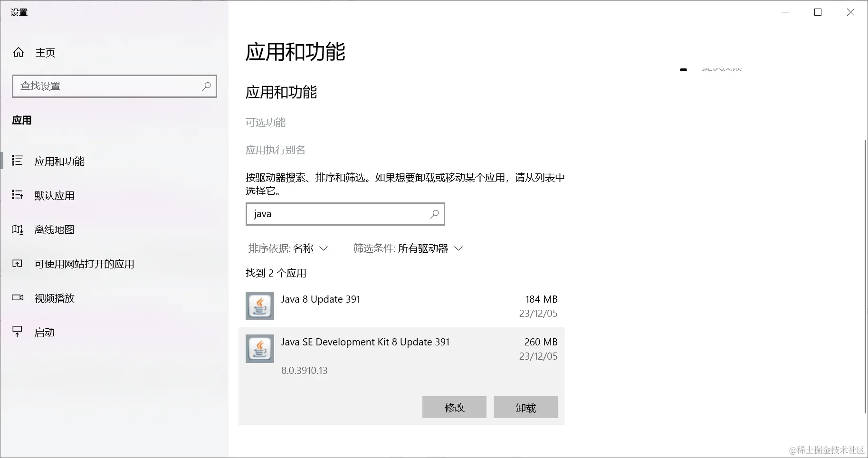
Task: Click the 卸载 (Uninstall) button
Action: [525, 407]
